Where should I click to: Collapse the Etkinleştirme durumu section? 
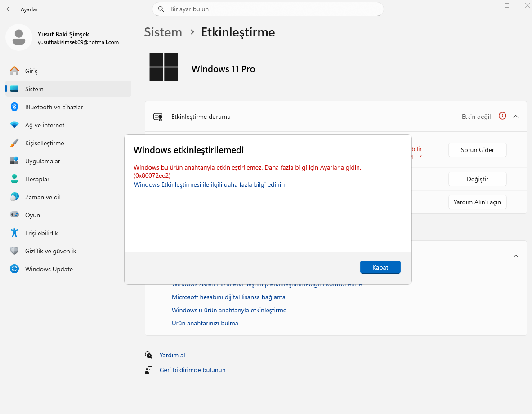[x=516, y=117]
